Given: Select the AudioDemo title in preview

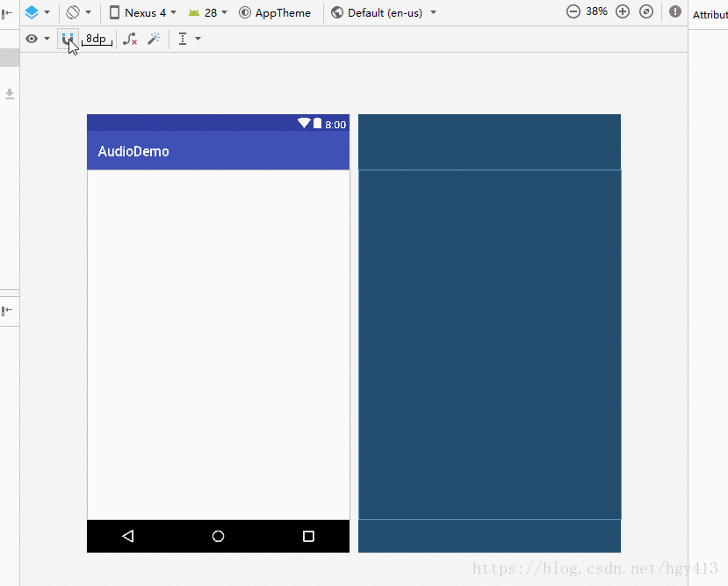Looking at the screenshot, I should coord(133,151).
